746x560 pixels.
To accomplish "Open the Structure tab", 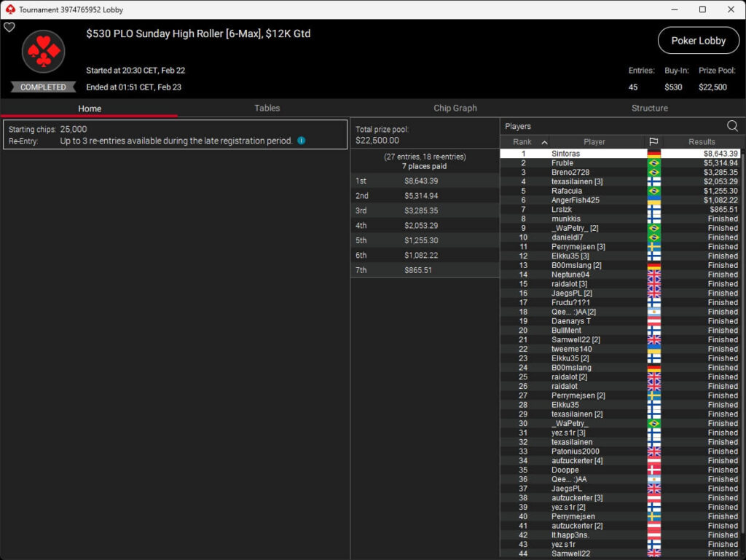I will point(650,108).
